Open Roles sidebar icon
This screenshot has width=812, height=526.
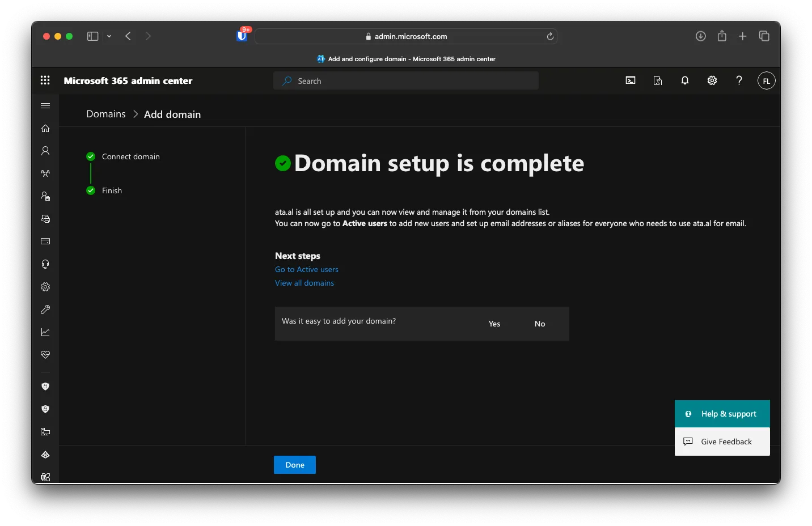point(45,196)
